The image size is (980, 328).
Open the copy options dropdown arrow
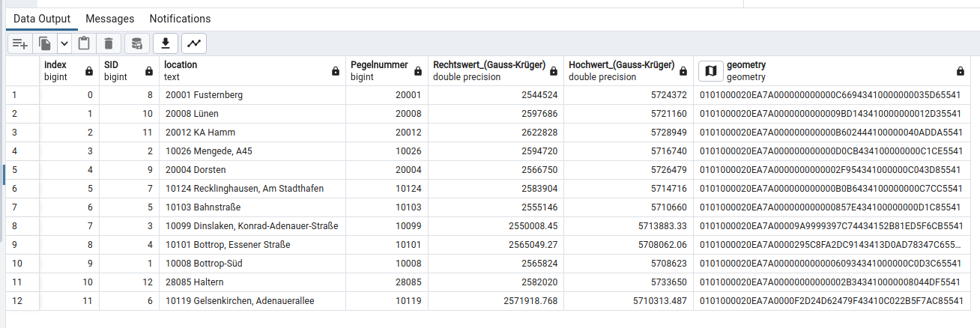[x=64, y=43]
